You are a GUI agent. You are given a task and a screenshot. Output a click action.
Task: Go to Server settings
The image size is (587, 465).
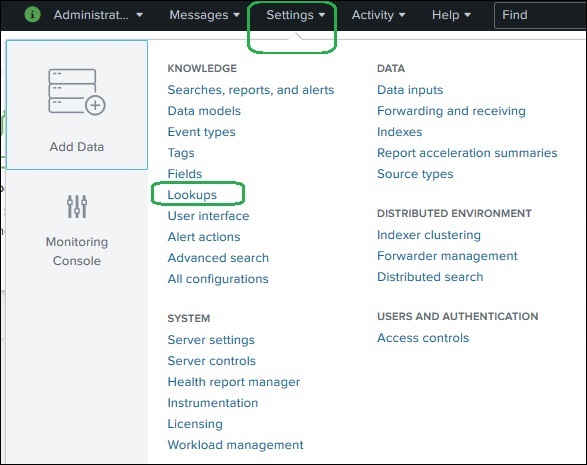pos(211,340)
